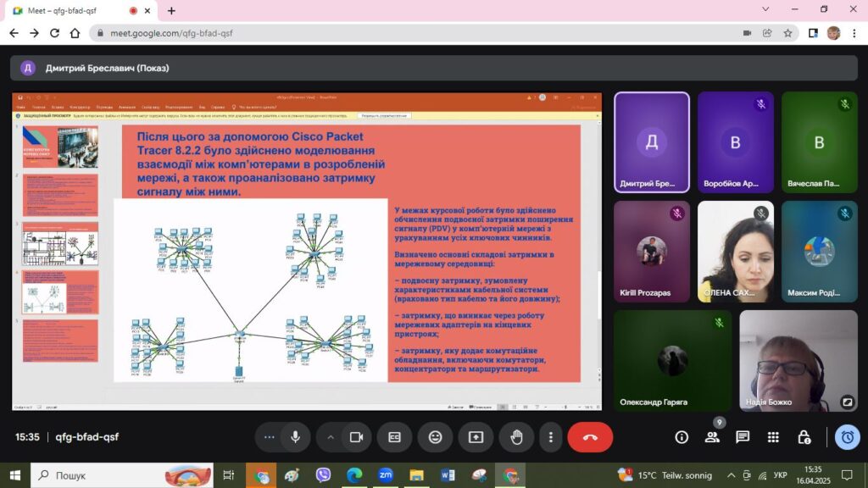868x488 pixels.
Task: Switch input language УКР
Action: 781,475
